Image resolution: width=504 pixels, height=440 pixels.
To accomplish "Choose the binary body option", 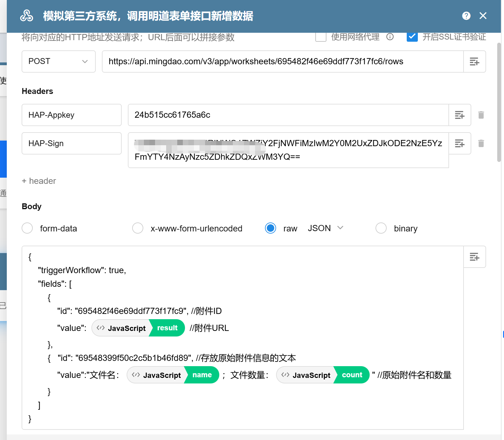I will pos(381,228).
